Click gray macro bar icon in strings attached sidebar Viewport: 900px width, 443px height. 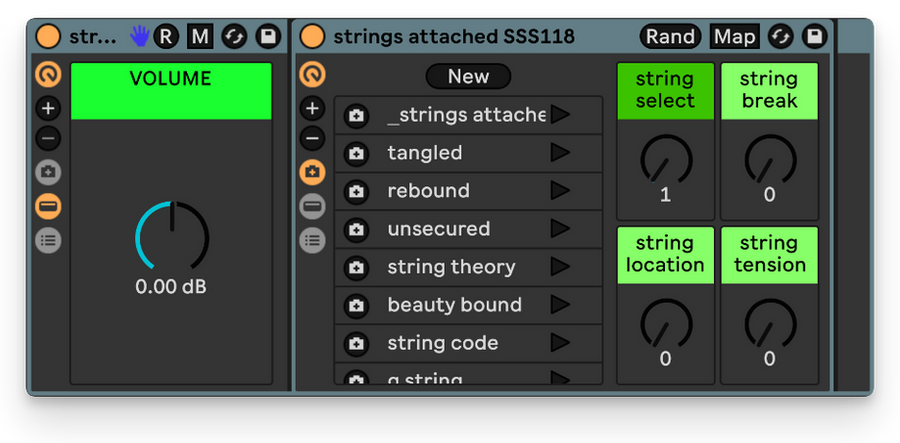(312, 206)
